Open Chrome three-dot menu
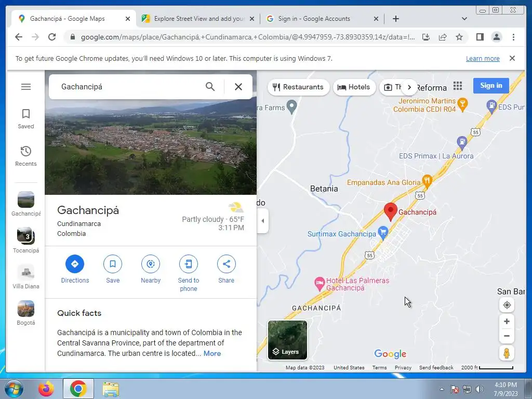This screenshot has height=399, width=532. [x=513, y=37]
